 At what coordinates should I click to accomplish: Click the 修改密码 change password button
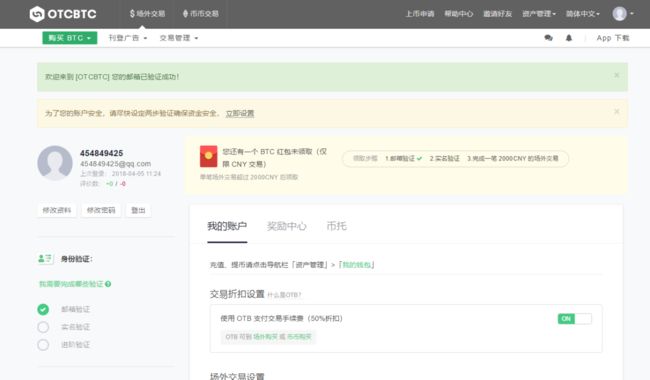[101, 210]
